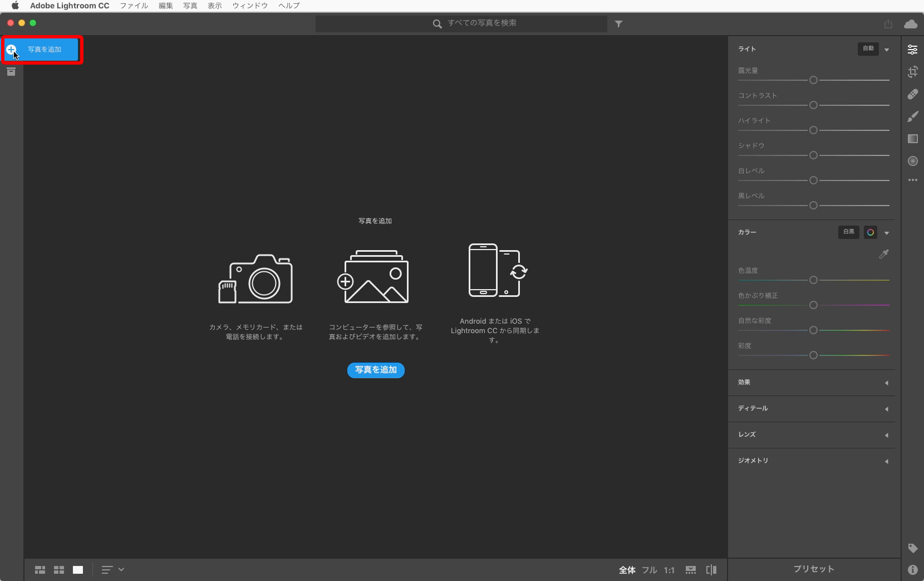The image size is (924, 581).
Task: Switch to detail single-photo view
Action: [x=78, y=570]
